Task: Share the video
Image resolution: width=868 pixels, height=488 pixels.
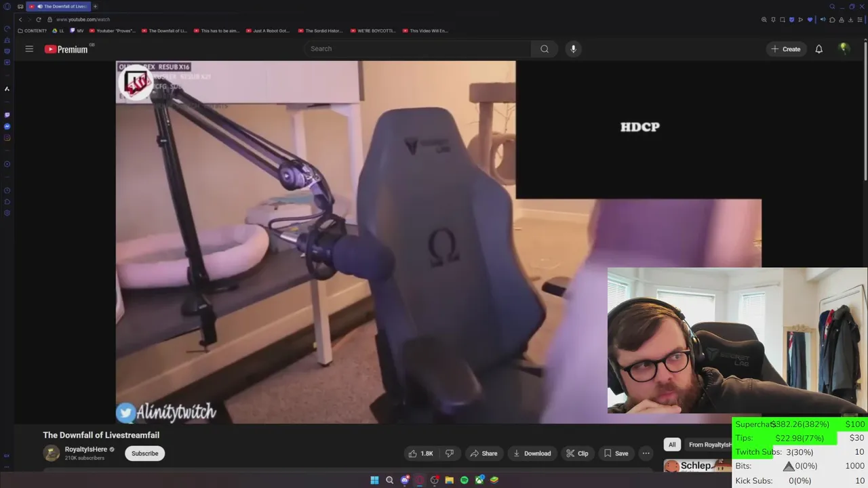Action: pyautogui.click(x=484, y=453)
